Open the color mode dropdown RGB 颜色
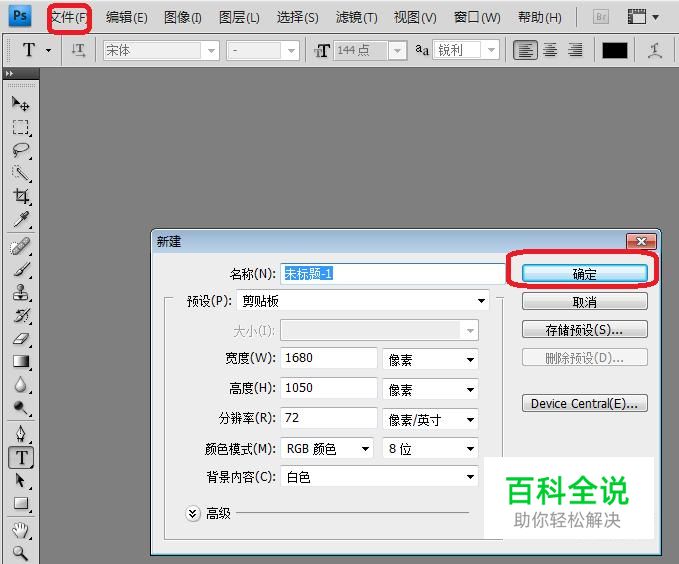The height and width of the screenshot is (564, 679). (x=327, y=448)
